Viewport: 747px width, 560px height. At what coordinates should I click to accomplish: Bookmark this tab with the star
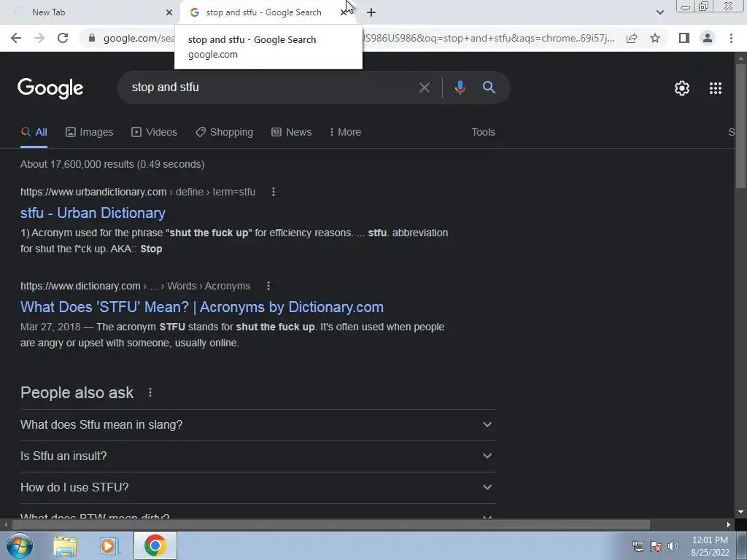click(655, 38)
